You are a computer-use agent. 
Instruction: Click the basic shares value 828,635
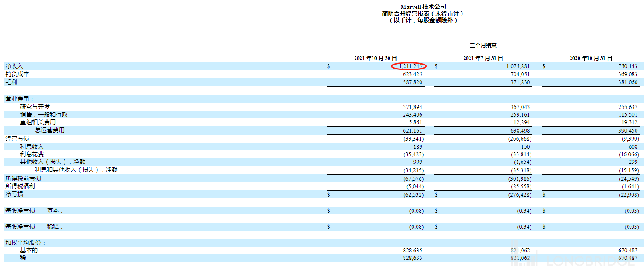[412, 251]
